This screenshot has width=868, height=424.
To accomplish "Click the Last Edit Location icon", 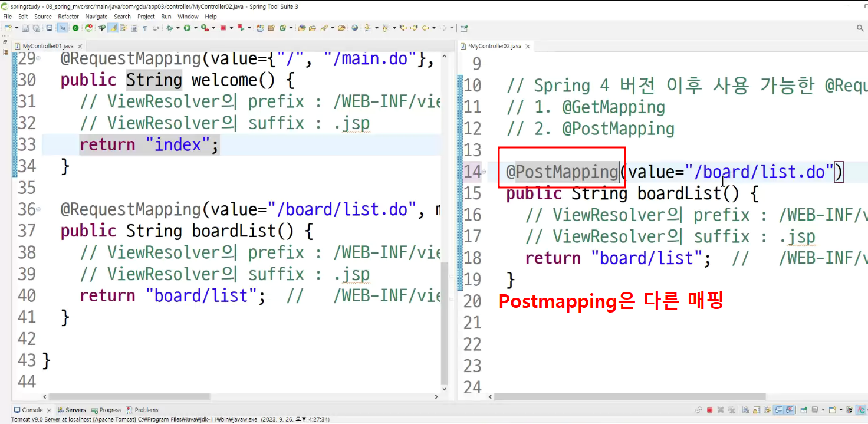I will (x=404, y=28).
